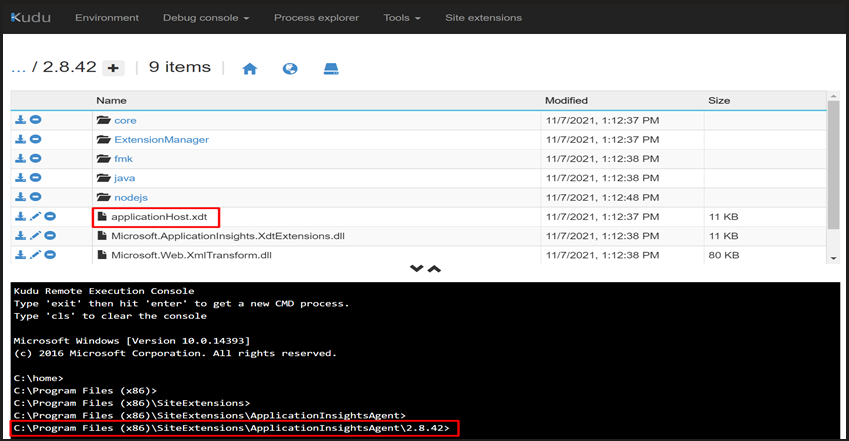Open the ExtensionManager folder
Screen dimensions: 849x441
click(161, 139)
